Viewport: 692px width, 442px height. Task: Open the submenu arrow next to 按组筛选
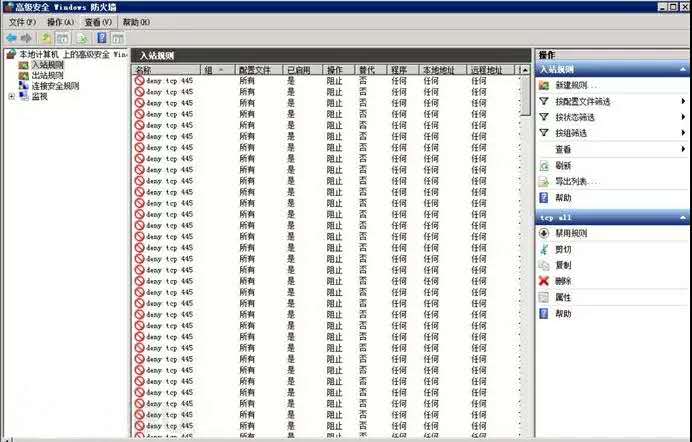683,133
